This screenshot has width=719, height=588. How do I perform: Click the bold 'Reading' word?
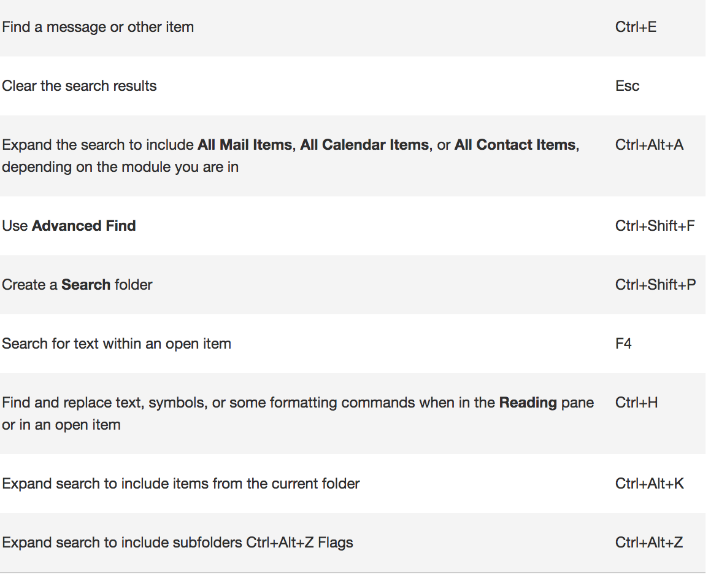[528, 403]
